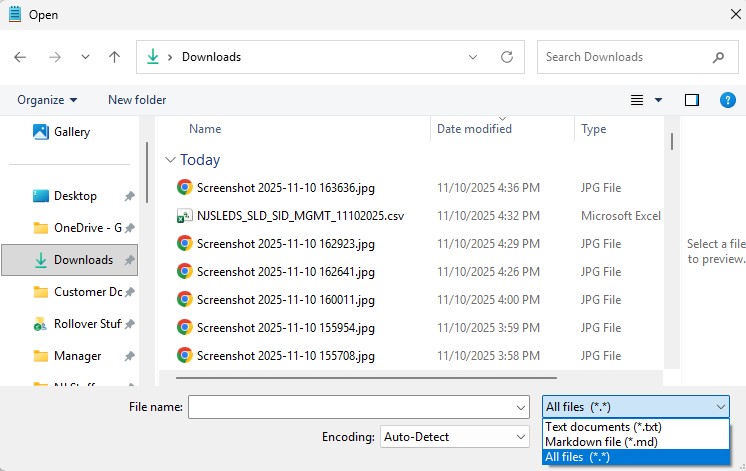This screenshot has width=746, height=471.
Task: Sort by the Type column header
Action: [593, 129]
